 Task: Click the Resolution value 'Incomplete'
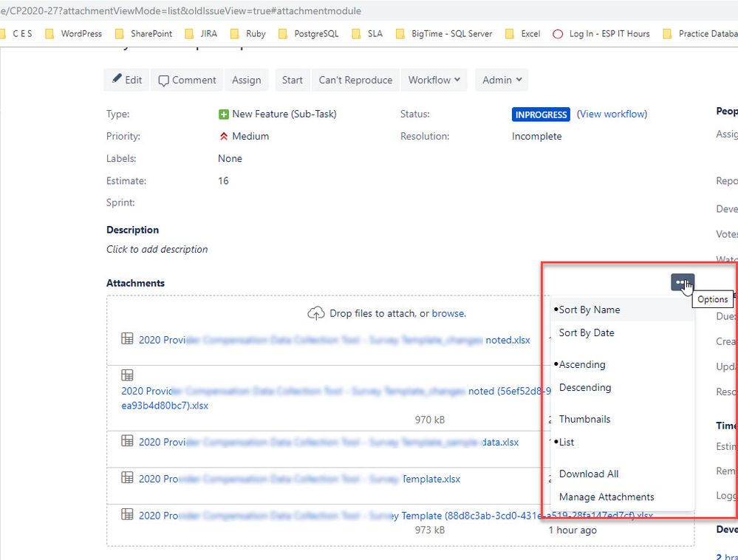point(536,137)
